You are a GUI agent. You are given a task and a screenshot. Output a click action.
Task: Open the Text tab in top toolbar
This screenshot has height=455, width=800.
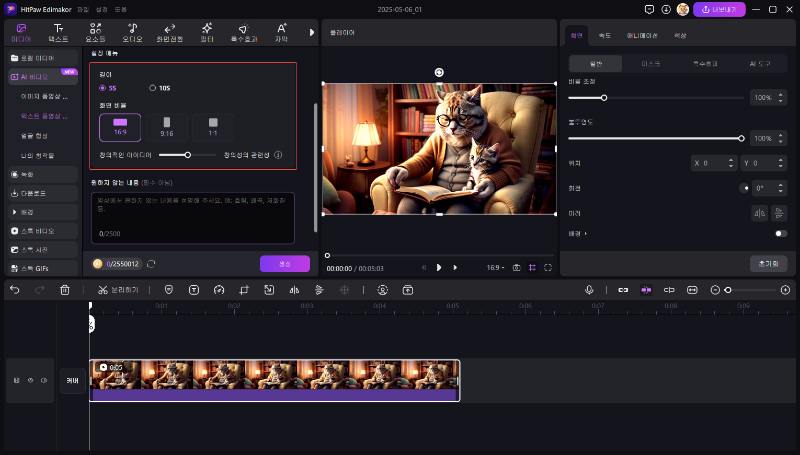coord(59,31)
